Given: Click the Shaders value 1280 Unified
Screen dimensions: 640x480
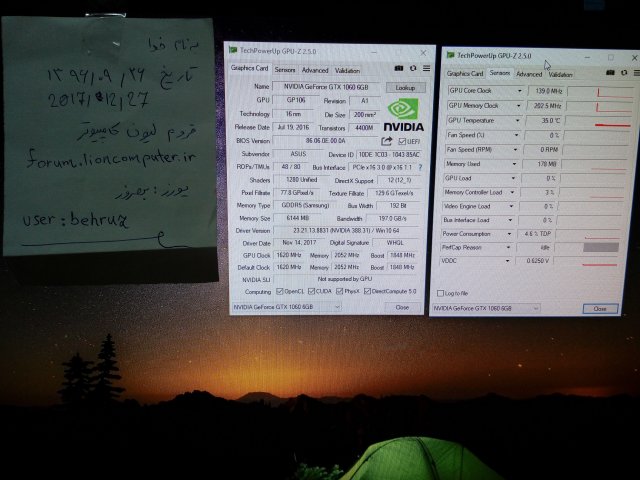Looking at the screenshot, I should coord(302,180).
